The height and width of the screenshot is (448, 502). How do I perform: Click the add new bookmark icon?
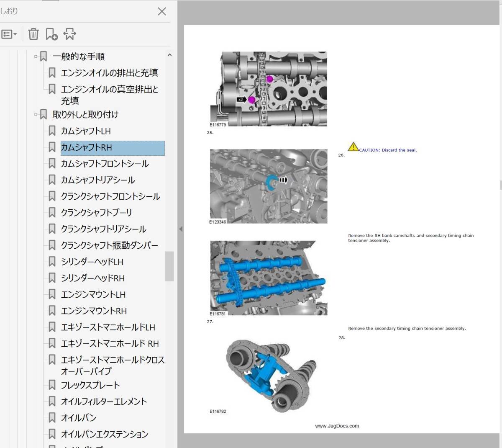[51, 34]
